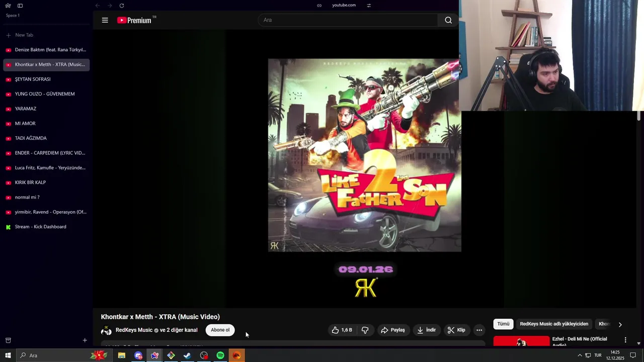Add a new space via plus icon
Image resolution: width=644 pixels, height=362 pixels.
[85, 340]
